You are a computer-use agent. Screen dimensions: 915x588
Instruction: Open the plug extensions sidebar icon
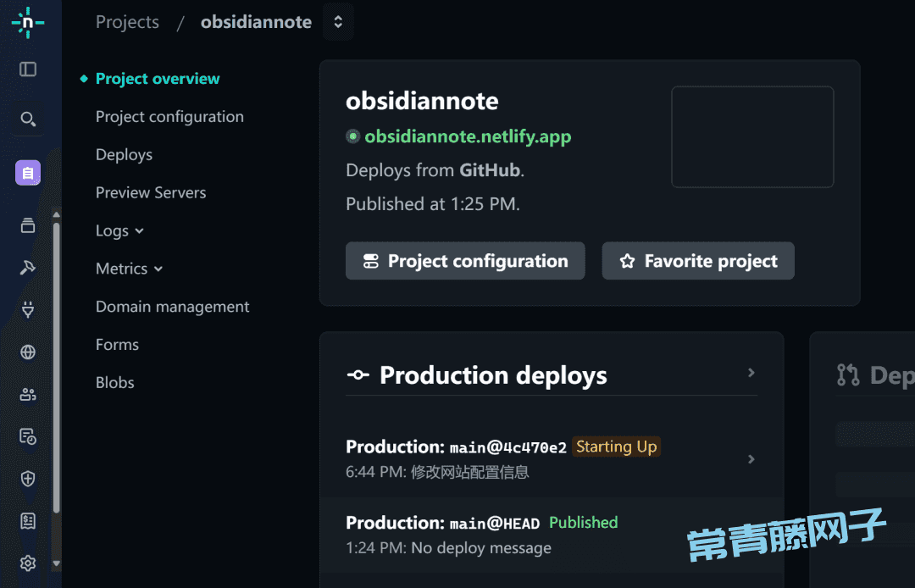click(27, 309)
